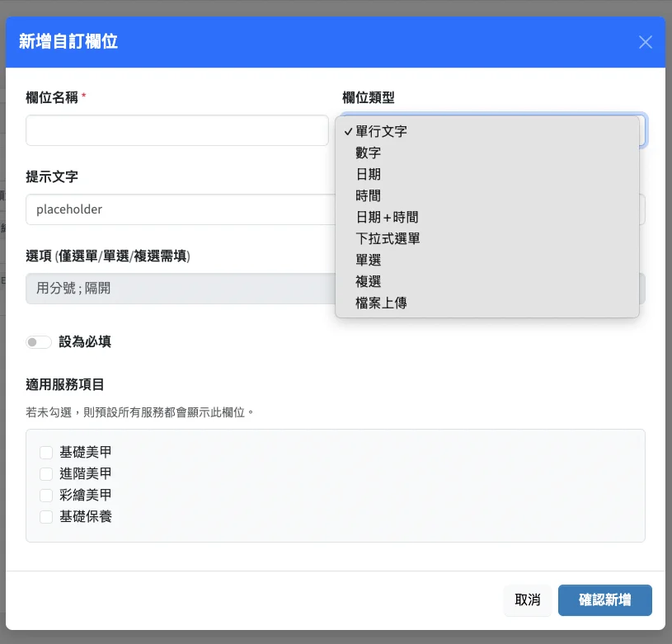Pick 下拉式選單 from the type options
Viewport: 672px width, 644px height.
pos(388,238)
